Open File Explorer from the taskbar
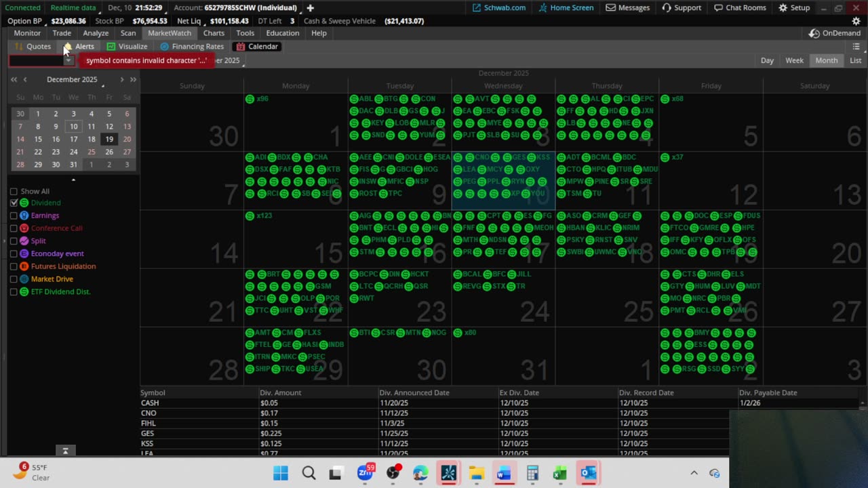Image resolution: width=868 pixels, height=488 pixels. coord(477,473)
